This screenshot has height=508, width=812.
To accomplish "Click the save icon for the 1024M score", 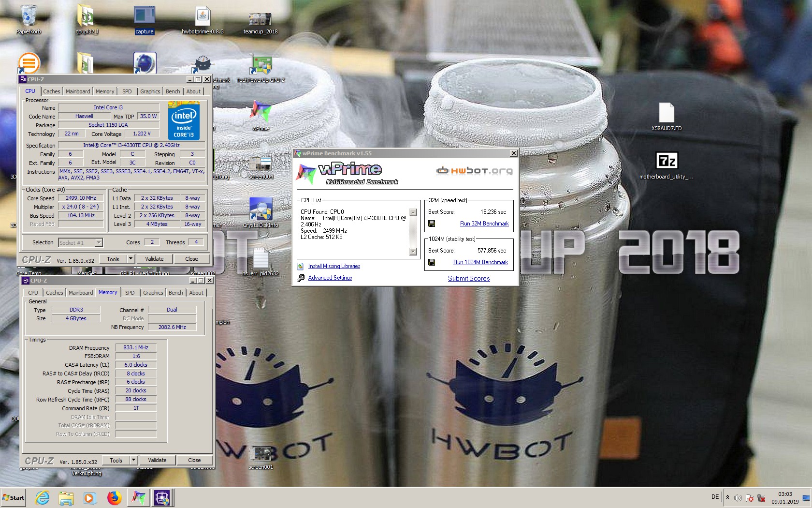I will (432, 262).
